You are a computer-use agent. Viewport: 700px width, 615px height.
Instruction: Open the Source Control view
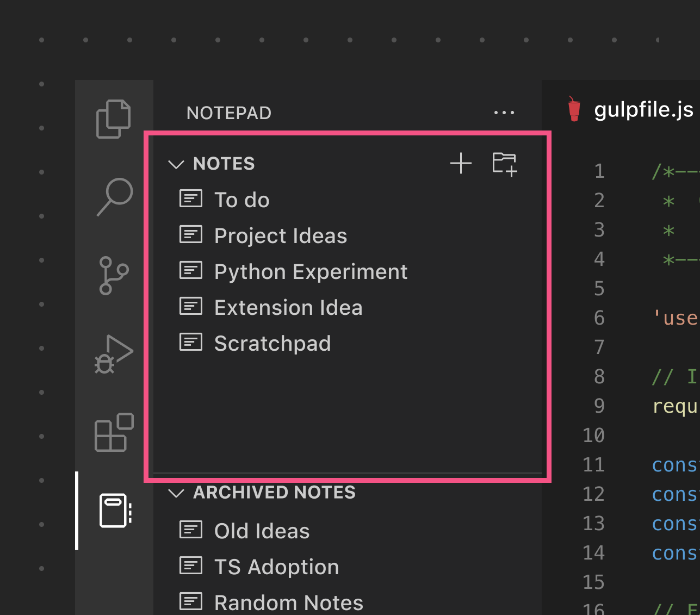click(x=114, y=275)
